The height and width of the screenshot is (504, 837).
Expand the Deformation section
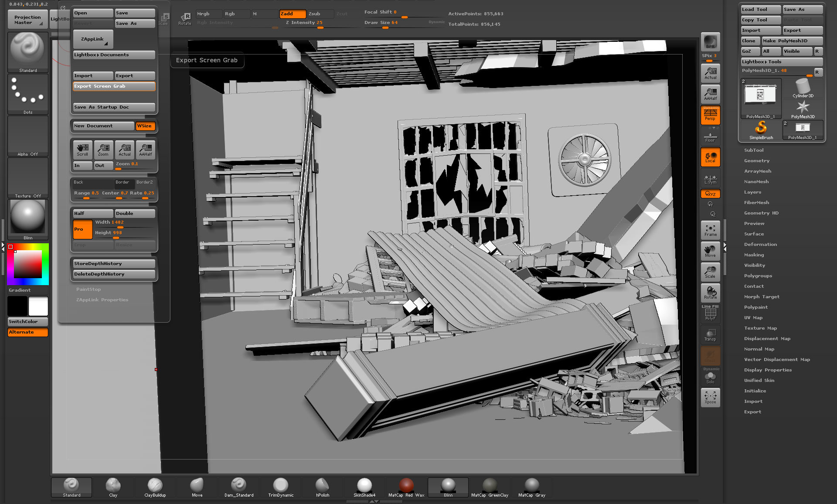point(760,245)
